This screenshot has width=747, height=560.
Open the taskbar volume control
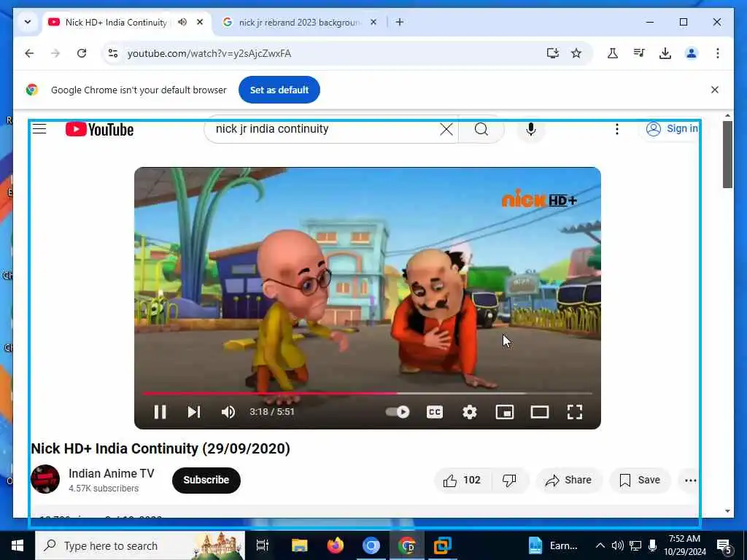(x=618, y=545)
